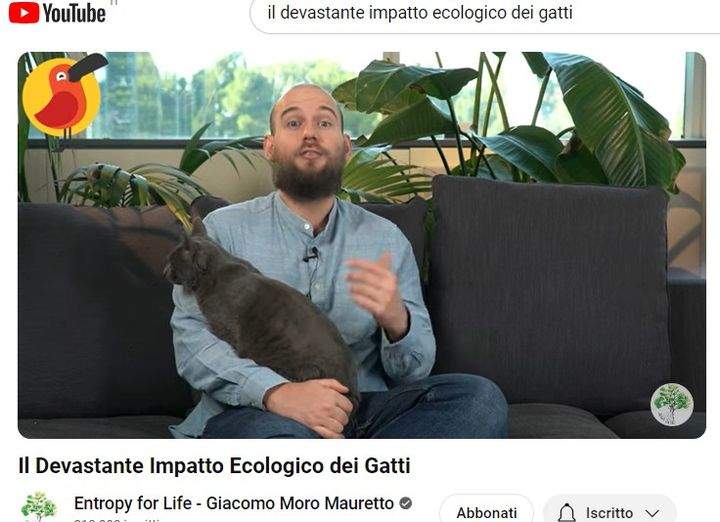Click the YouTube wordmark text
This screenshot has height=522, width=720.
coord(74,13)
